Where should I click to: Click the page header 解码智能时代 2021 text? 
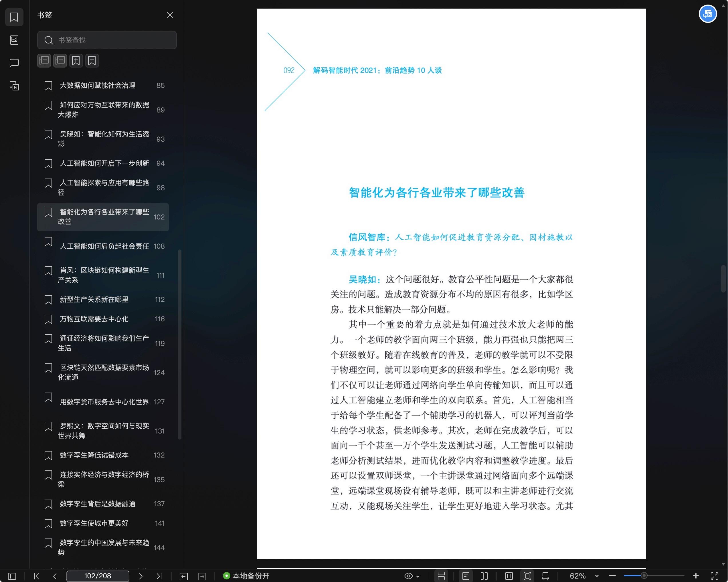coord(377,70)
